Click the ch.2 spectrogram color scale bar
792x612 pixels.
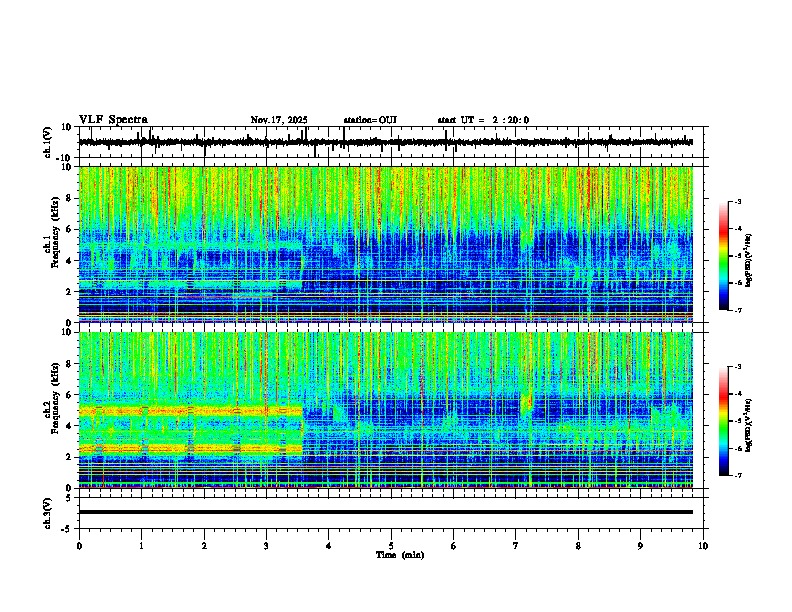click(723, 421)
